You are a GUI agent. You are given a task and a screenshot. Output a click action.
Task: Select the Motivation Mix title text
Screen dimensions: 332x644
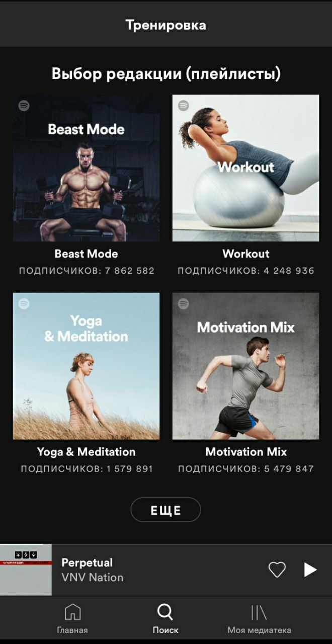click(x=246, y=452)
